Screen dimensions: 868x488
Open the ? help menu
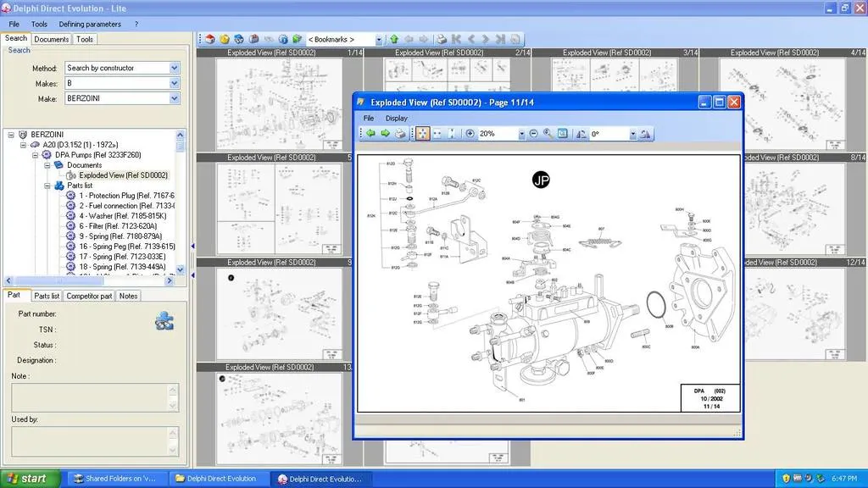click(136, 25)
